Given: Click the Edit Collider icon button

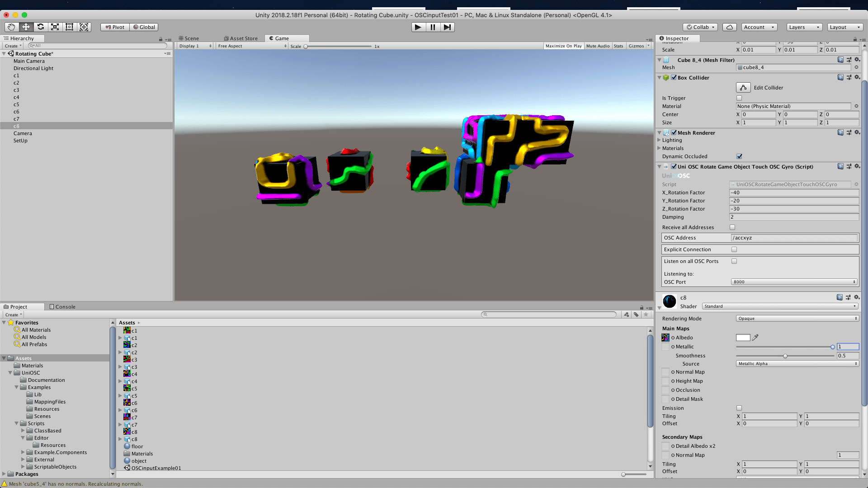Looking at the screenshot, I should (x=743, y=88).
